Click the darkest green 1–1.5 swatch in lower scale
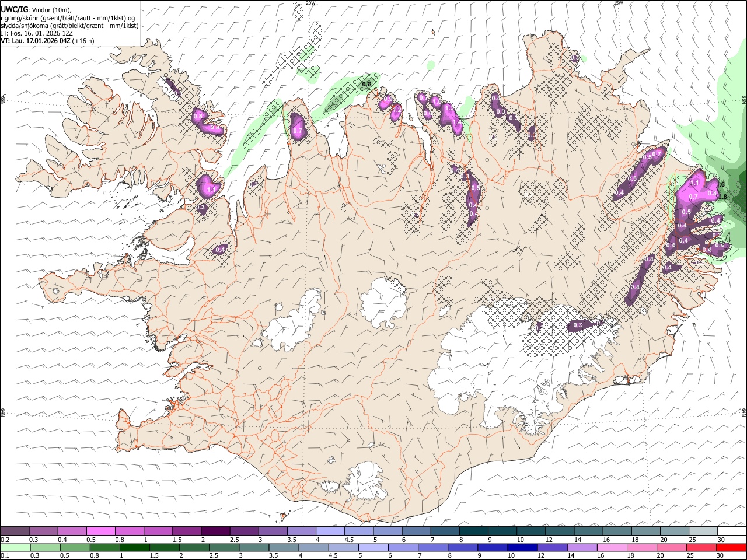The height and width of the screenshot is (560, 747). click(x=135, y=547)
